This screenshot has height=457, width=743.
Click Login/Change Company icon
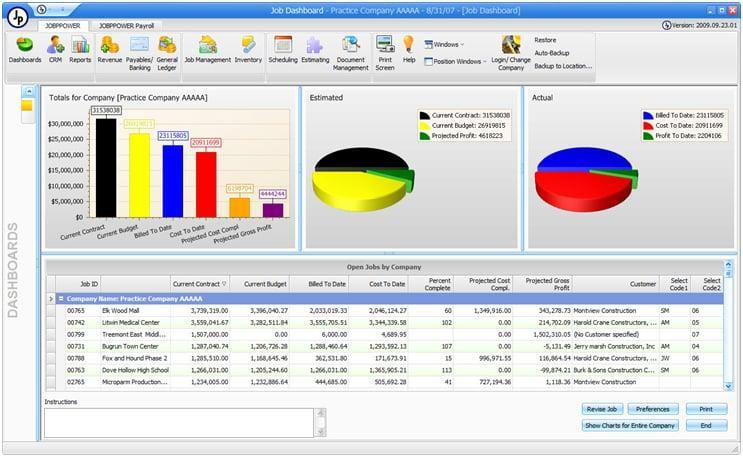point(511,53)
